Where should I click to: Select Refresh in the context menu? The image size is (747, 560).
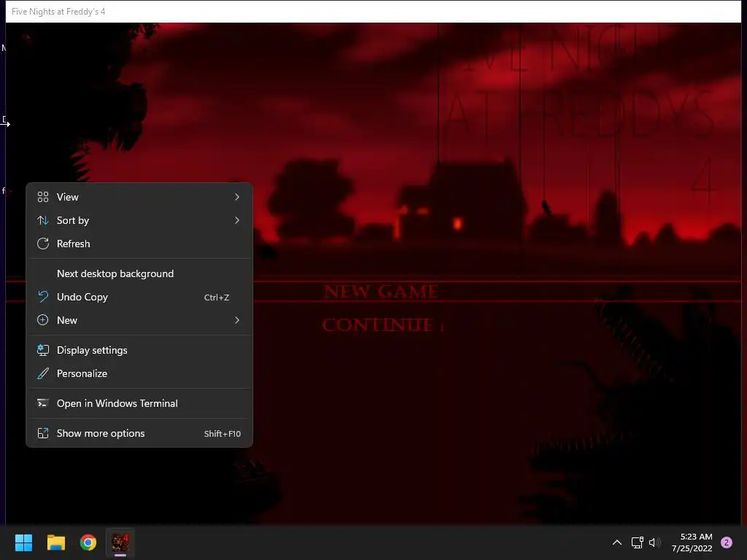[x=139, y=244]
